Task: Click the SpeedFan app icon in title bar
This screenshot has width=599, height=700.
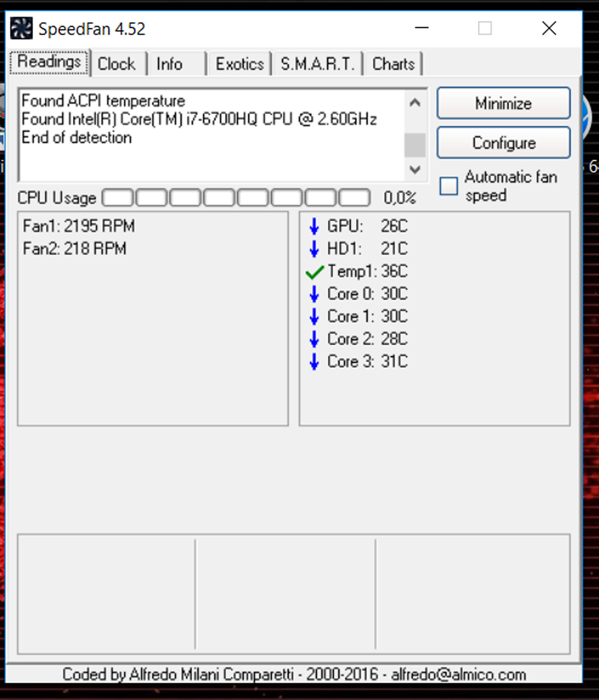Action: (x=21, y=28)
